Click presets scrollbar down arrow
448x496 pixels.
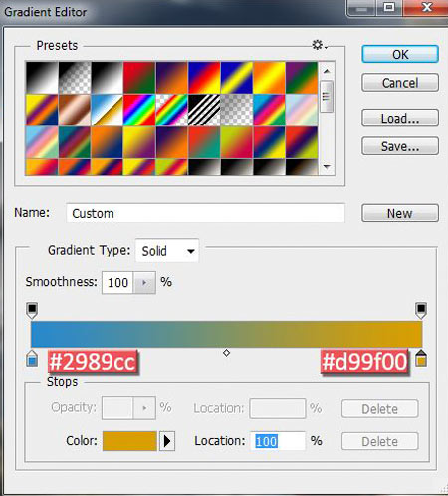tap(327, 166)
